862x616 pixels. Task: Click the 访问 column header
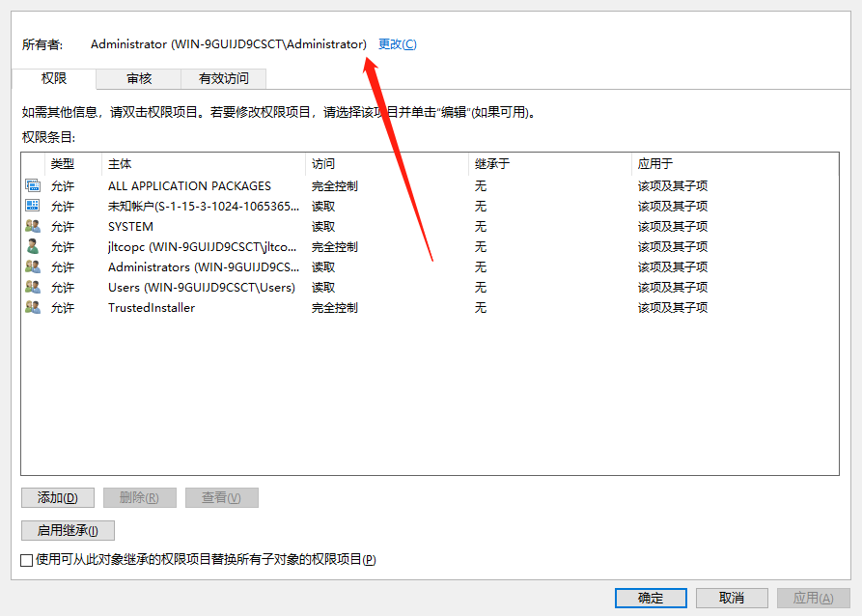[x=386, y=164]
